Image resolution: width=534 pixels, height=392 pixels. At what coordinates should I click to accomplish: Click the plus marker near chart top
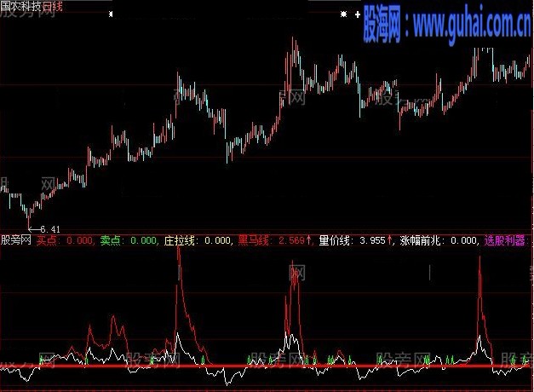coord(358,14)
